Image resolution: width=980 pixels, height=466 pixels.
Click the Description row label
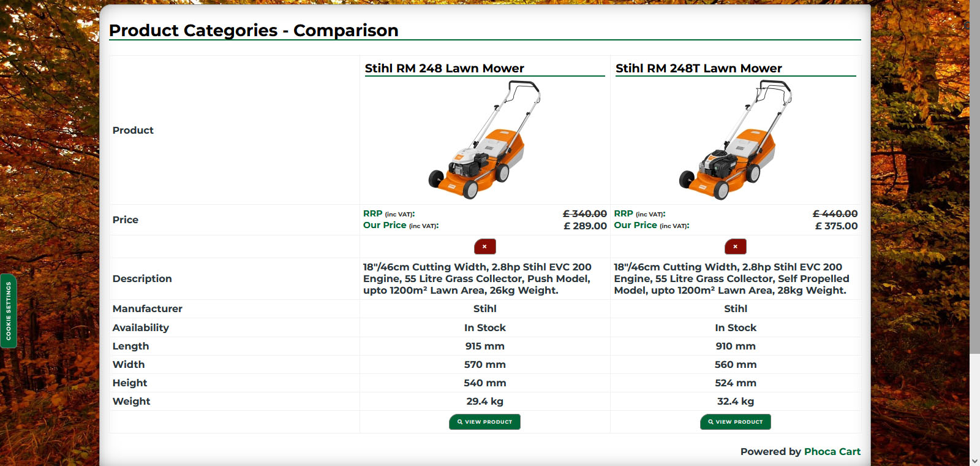click(x=142, y=279)
